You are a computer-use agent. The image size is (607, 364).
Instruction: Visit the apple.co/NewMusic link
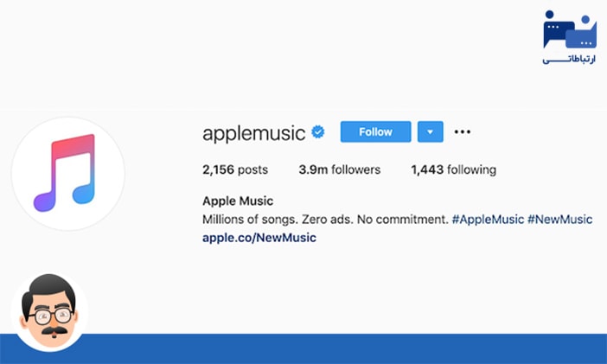coord(259,237)
